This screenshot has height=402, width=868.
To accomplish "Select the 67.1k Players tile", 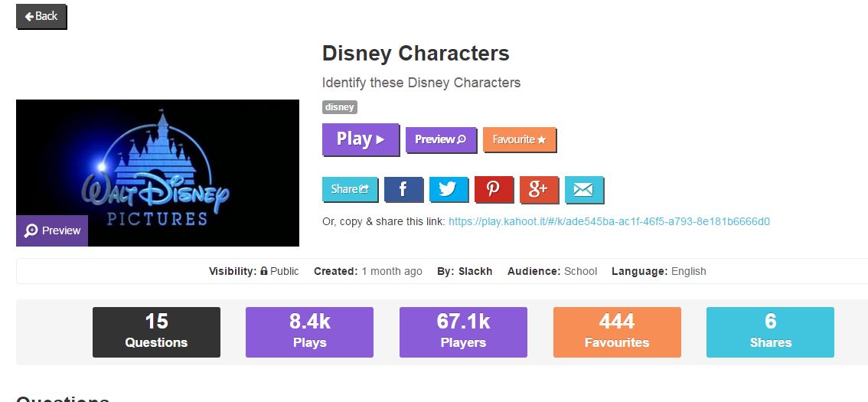I will pyautogui.click(x=463, y=332).
